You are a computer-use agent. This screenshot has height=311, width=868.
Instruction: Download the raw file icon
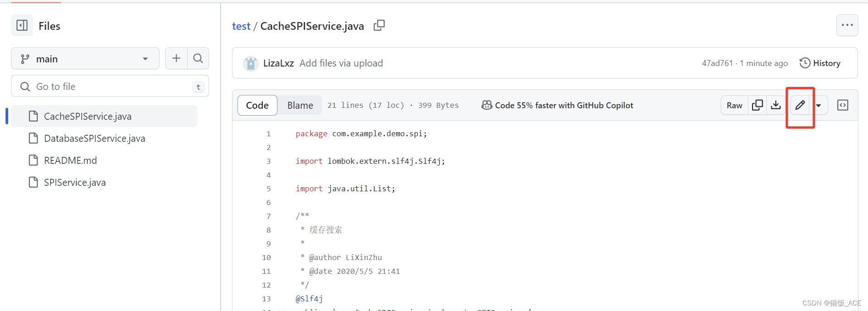point(776,105)
